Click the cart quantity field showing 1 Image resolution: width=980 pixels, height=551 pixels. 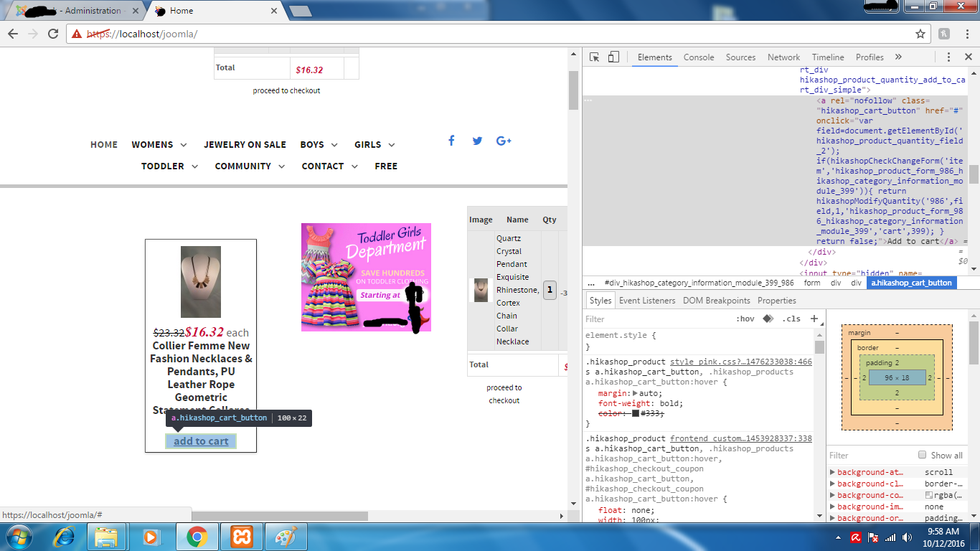pos(550,290)
